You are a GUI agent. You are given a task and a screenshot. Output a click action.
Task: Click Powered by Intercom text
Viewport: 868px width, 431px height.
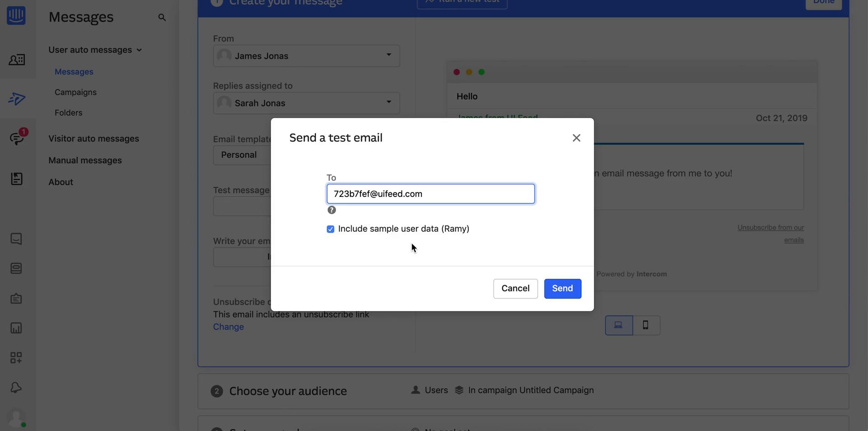(x=632, y=274)
